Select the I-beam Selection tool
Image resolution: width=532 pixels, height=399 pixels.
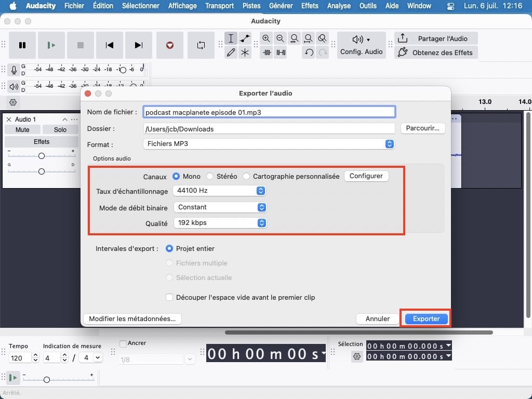pyautogui.click(x=231, y=38)
